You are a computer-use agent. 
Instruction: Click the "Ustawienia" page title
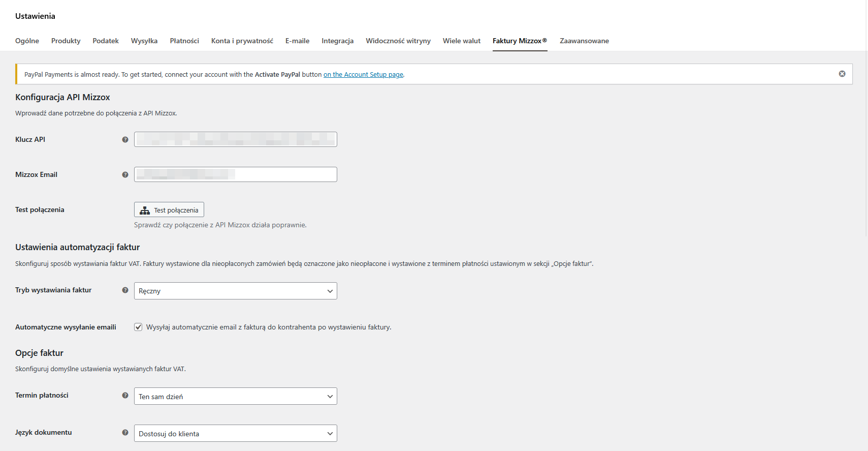[35, 16]
